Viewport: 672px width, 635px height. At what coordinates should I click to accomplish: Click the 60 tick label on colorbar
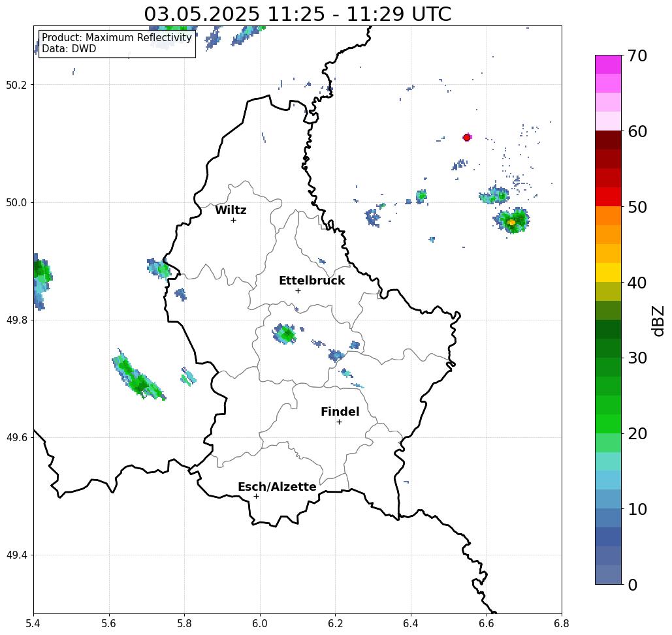pos(637,131)
